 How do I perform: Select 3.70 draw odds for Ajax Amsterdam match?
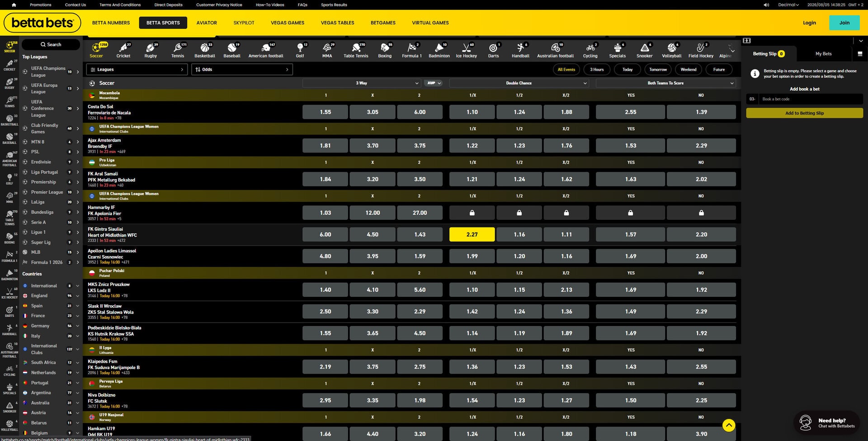(373, 146)
